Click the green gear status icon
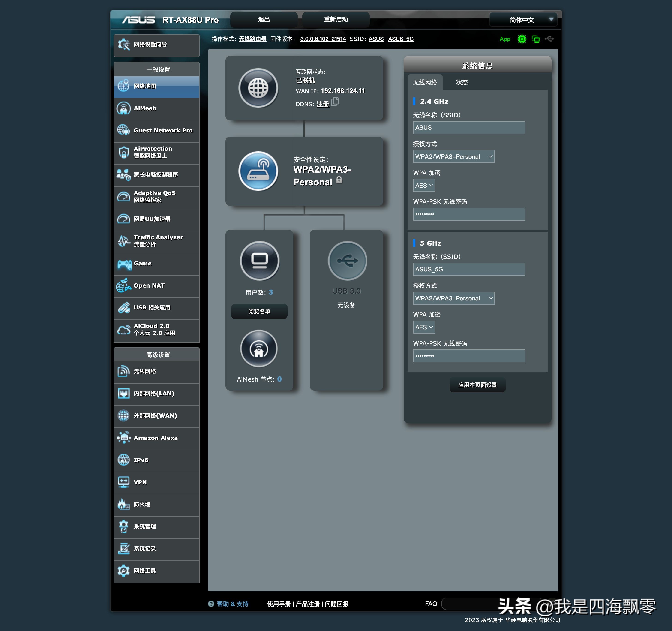Screen dimensions: 672x631 click(522, 39)
